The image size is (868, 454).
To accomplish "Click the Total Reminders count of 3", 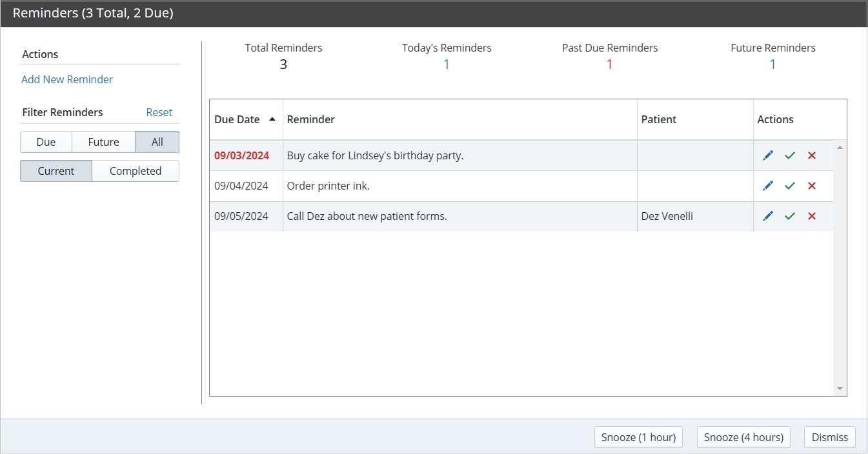I will 283,64.
